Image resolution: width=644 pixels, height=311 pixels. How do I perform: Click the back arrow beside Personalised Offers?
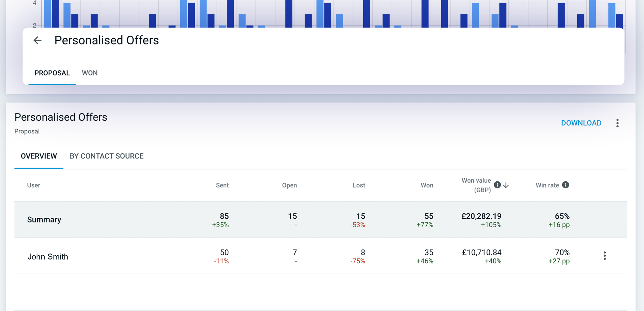click(38, 40)
